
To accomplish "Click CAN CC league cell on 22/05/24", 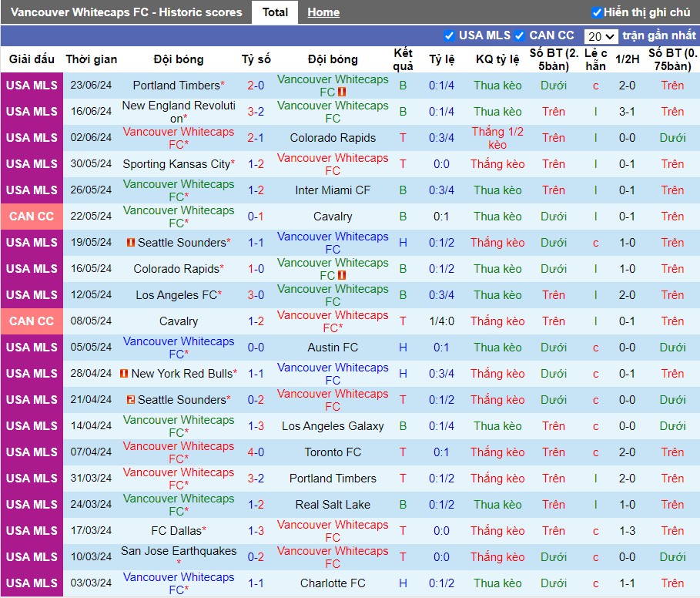I will point(32,216).
